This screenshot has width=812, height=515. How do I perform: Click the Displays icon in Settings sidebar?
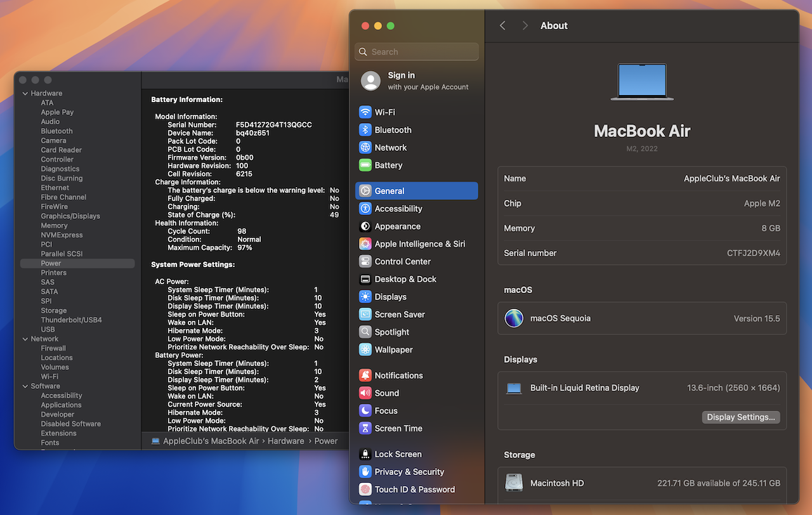pyautogui.click(x=365, y=297)
